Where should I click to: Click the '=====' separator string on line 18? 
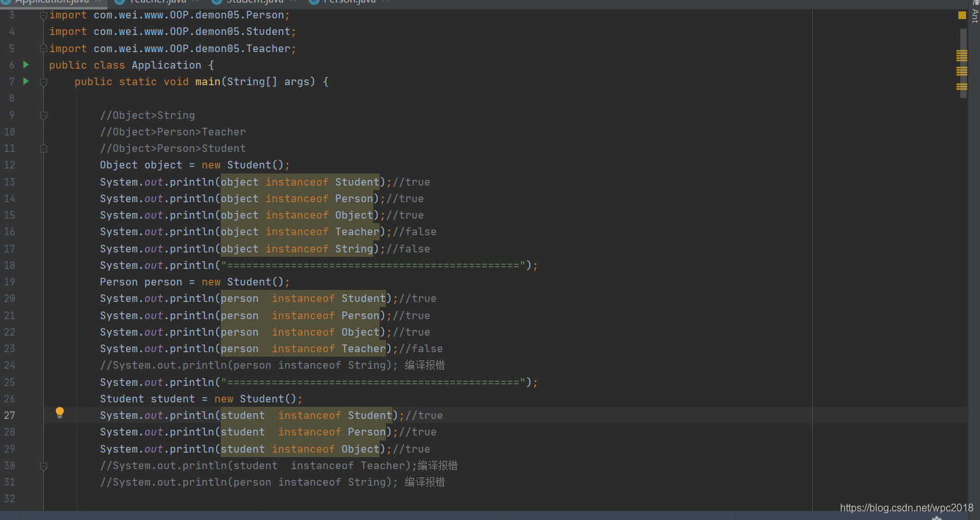coord(373,266)
